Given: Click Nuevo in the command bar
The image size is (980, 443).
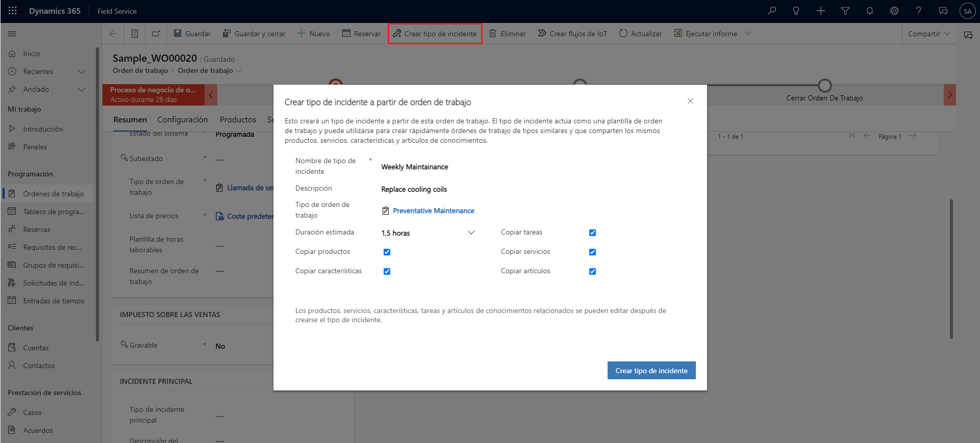Looking at the screenshot, I should pyautogui.click(x=314, y=34).
